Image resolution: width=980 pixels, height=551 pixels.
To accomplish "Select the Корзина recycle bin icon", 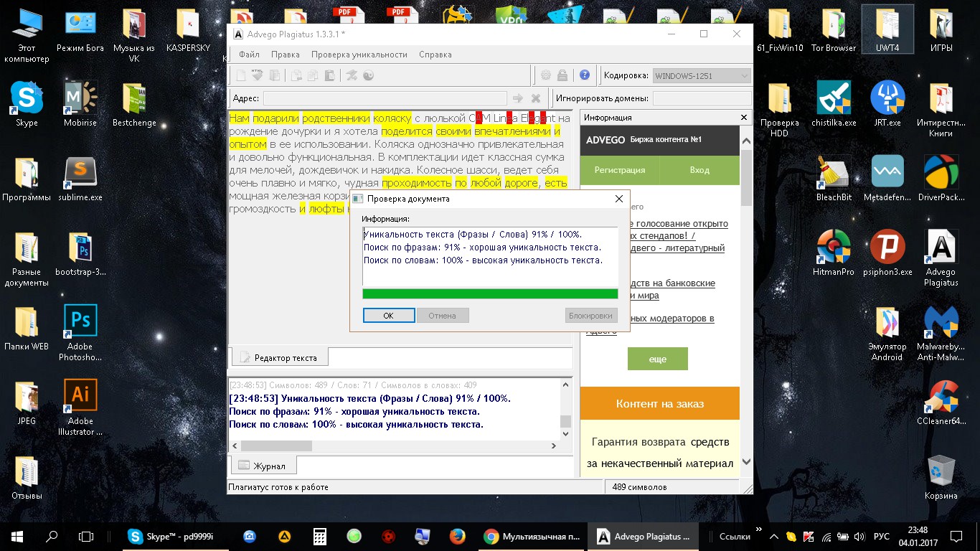I will point(941,478).
